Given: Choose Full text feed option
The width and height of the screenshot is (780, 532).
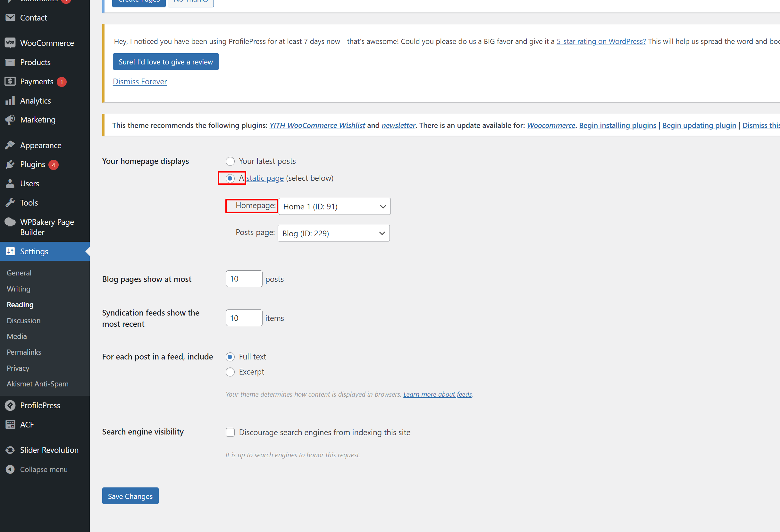Looking at the screenshot, I should [230, 357].
